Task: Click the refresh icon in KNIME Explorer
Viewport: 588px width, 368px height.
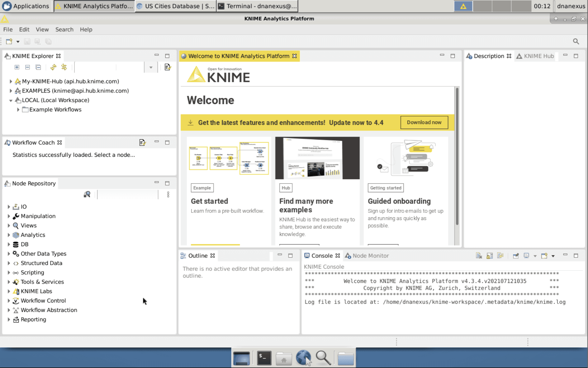Action: pos(53,67)
